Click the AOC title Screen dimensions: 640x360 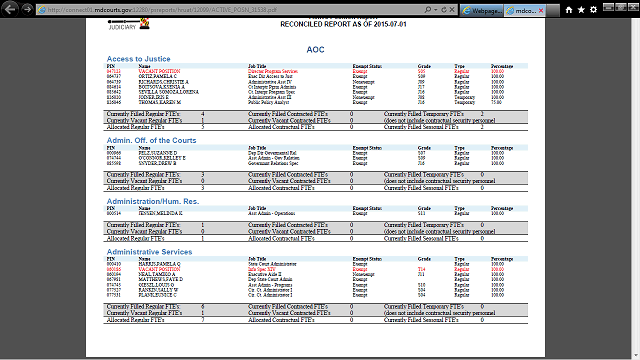tap(315, 49)
